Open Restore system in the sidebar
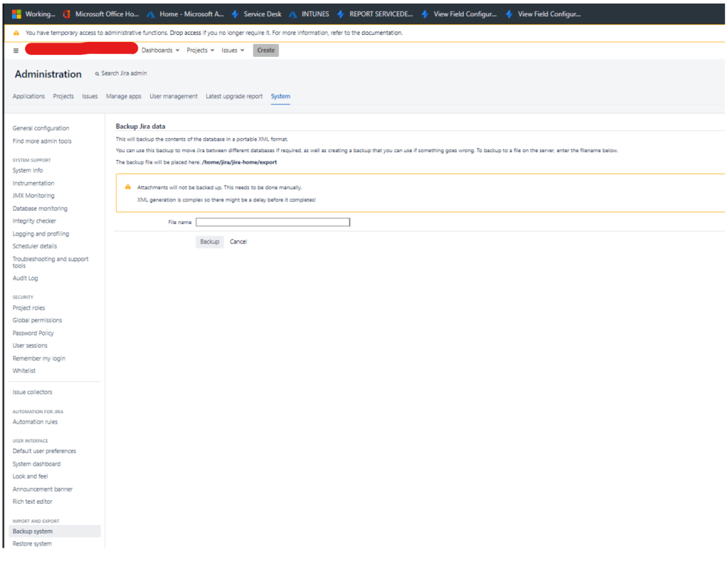The image size is (728, 562). coord(32,544)
